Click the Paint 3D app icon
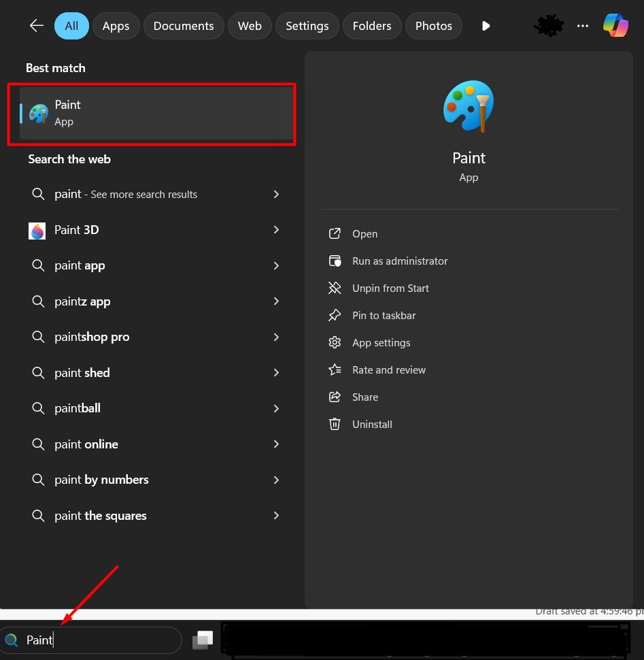Viewport: 644px width, 660px height. point(37,231)
